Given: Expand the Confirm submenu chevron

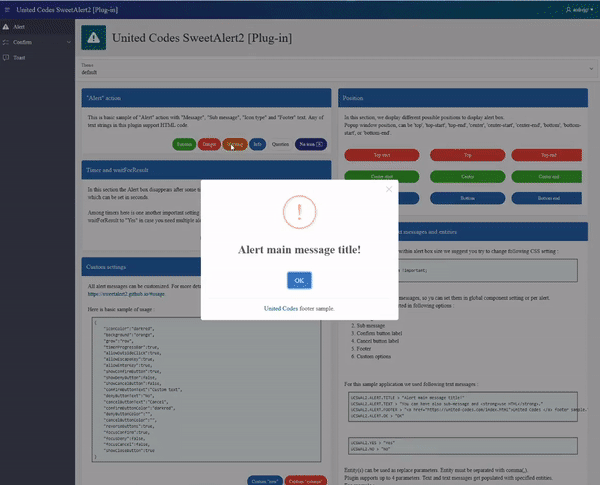Looking at the screenshot, I should click(69, 42).
